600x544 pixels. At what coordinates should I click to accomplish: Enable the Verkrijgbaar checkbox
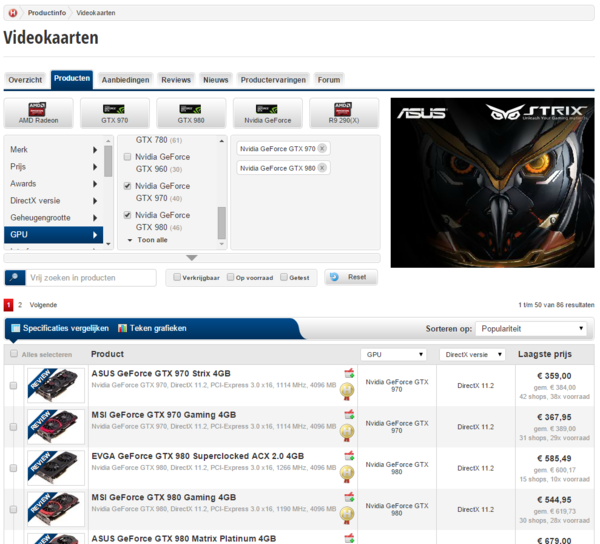[x=177, y=277]
